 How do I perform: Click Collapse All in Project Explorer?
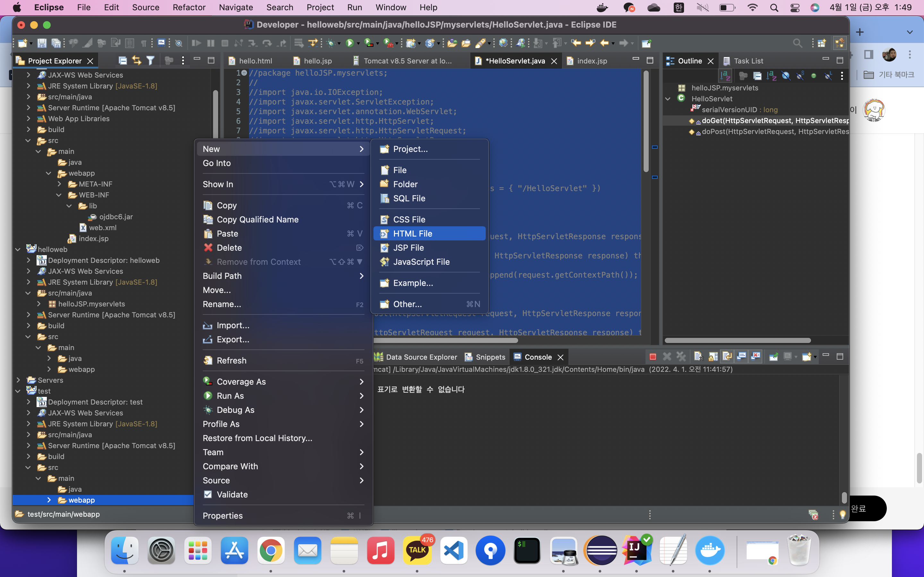pos(123,60)
